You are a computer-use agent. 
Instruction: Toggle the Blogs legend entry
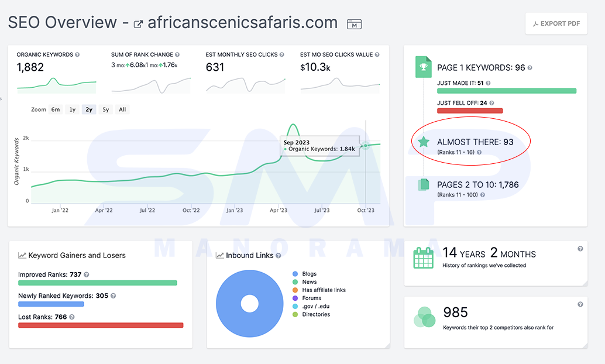305,274
